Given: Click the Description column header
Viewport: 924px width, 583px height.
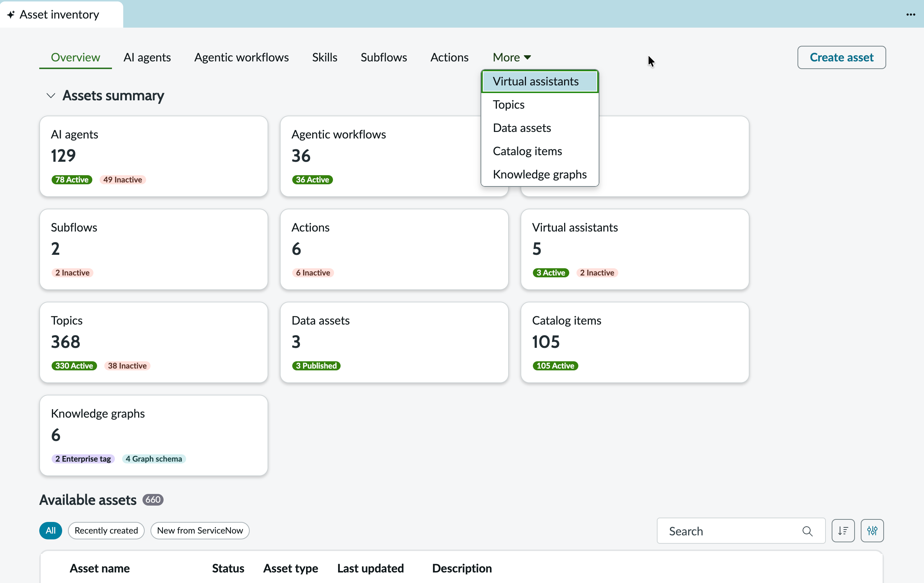Looking at the screenshot, I should point(462,568).
